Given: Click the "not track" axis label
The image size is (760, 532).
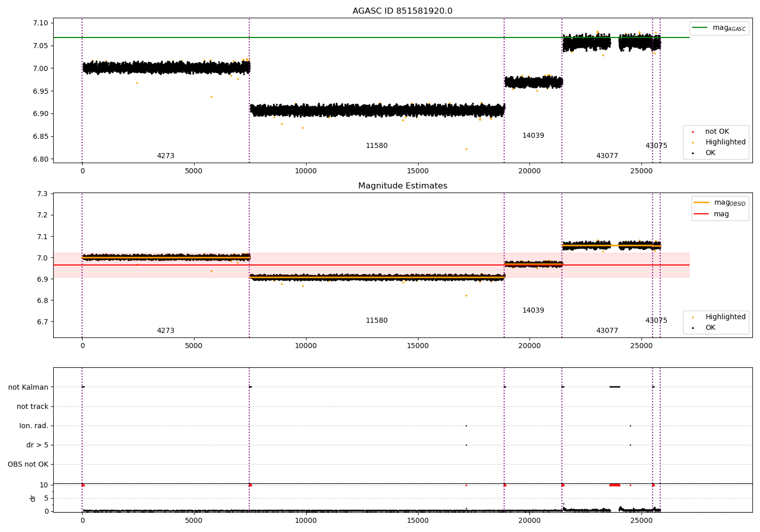Looking at the screenshot, I should point(32,407).
